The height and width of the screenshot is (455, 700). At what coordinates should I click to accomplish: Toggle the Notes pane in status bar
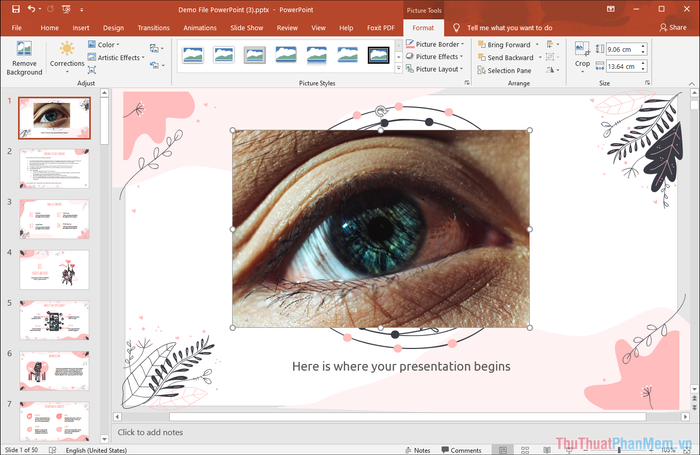[417, 450]
